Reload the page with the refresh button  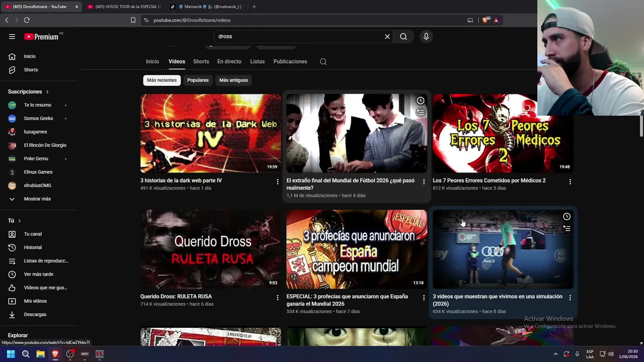click(27, 20)
